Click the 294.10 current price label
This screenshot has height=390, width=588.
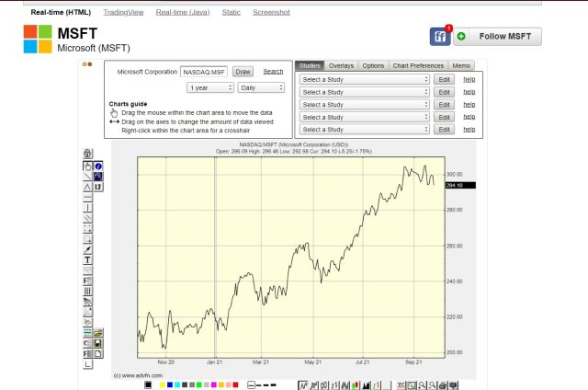[460, 186]
